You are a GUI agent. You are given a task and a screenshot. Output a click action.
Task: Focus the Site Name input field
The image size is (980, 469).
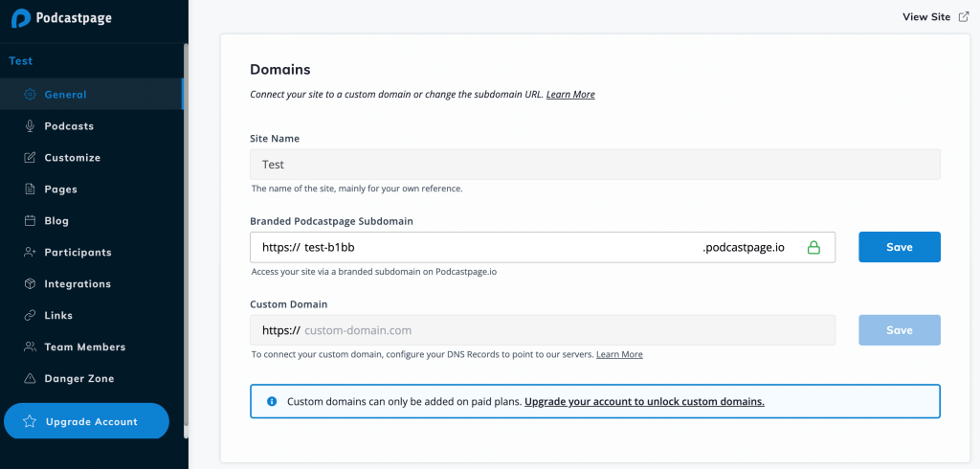[594, 165]
